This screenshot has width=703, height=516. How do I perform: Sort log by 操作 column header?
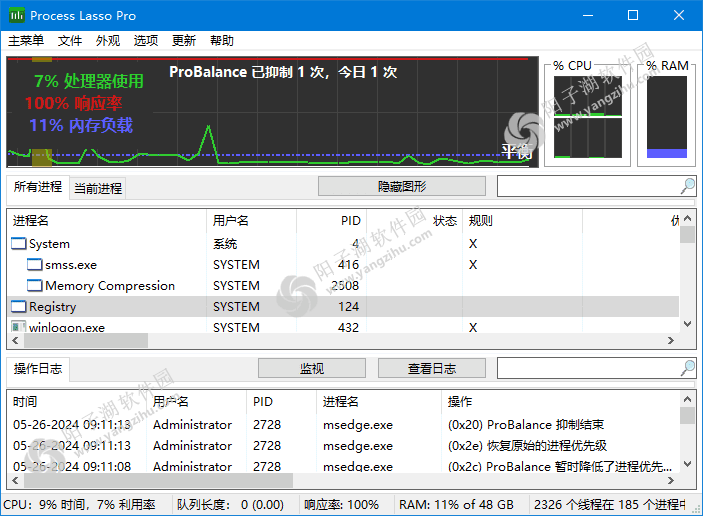point(560,402)
